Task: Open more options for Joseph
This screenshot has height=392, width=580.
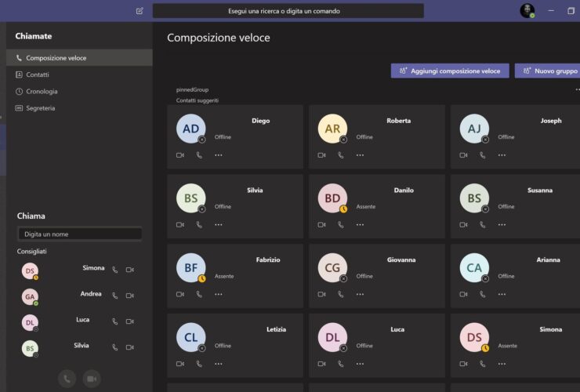Action: point(502,155)
